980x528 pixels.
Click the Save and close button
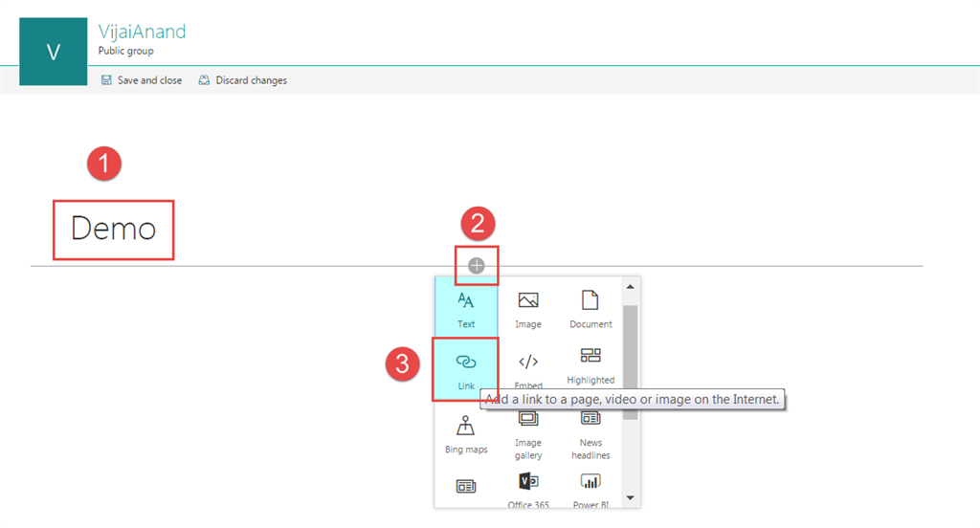(142, 80)
